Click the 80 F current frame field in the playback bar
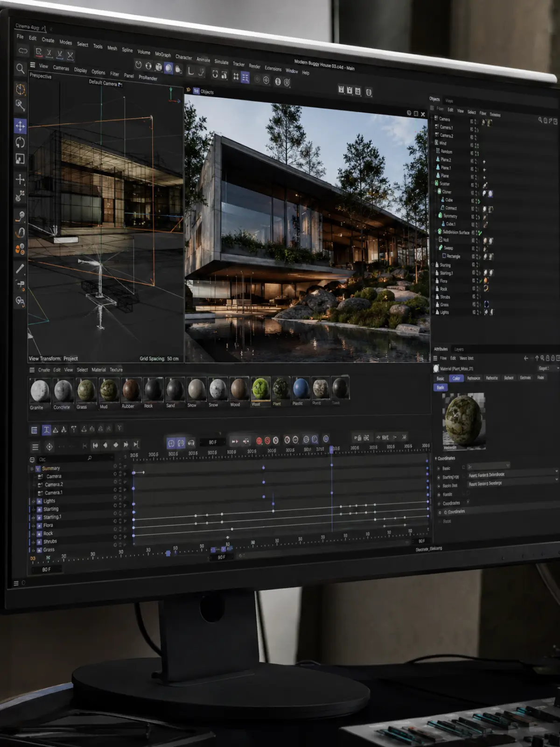Screen dimensions: 560x747 point(213,442)
